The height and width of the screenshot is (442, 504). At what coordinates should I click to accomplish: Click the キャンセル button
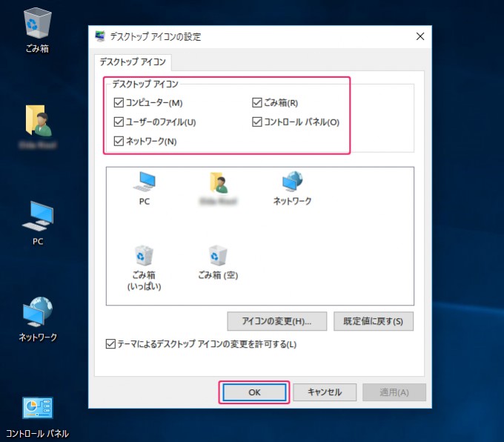pos(325,392)
